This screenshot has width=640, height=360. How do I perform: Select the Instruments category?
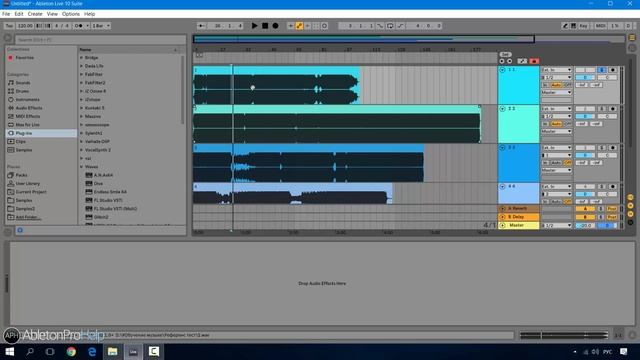[27, 100]
